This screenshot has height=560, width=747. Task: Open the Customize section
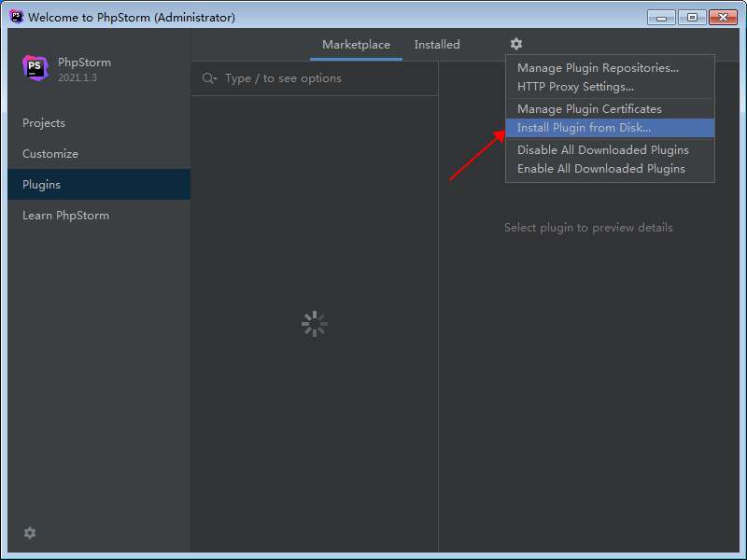pyautogui.click(x=99, y=154)
